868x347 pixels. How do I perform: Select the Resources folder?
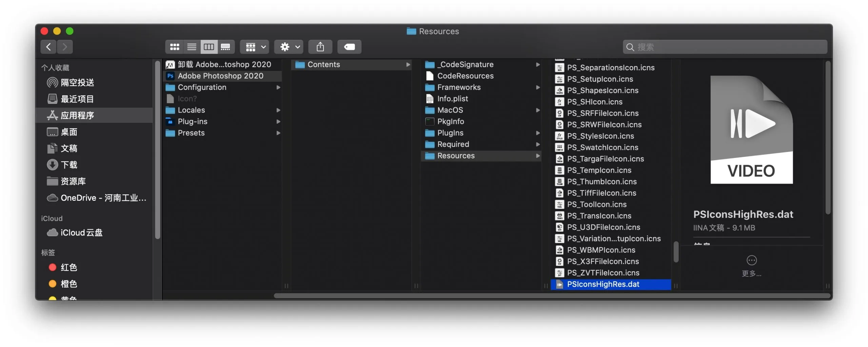coord(481,156)
